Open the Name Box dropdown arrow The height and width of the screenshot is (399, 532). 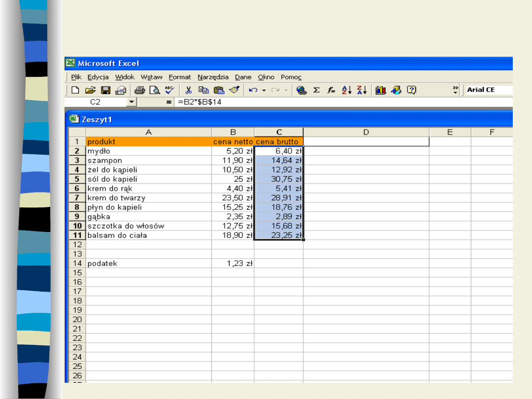pyautogui.click(x=131, y=102)
